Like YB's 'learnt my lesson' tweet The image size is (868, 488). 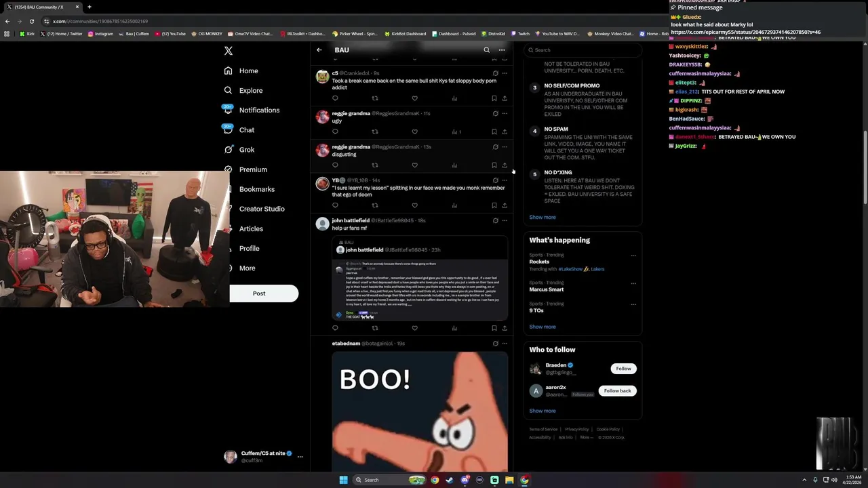click(x=414, y=205)
